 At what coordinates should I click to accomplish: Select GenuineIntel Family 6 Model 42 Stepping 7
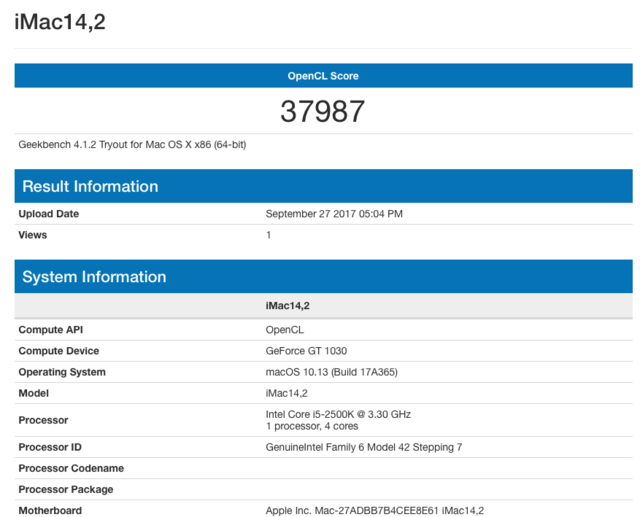pos(364,447)
